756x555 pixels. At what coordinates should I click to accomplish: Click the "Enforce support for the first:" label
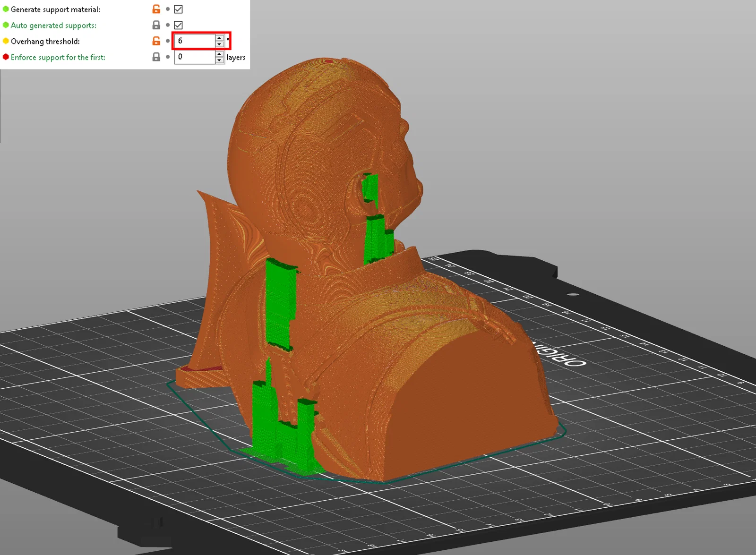[x=58, y=57]
